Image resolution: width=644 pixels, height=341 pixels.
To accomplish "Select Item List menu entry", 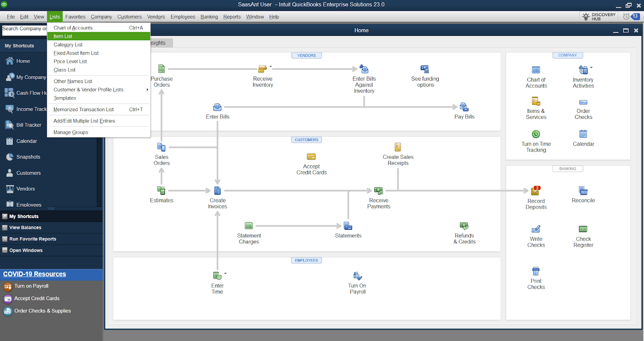I will pos(99,36).
